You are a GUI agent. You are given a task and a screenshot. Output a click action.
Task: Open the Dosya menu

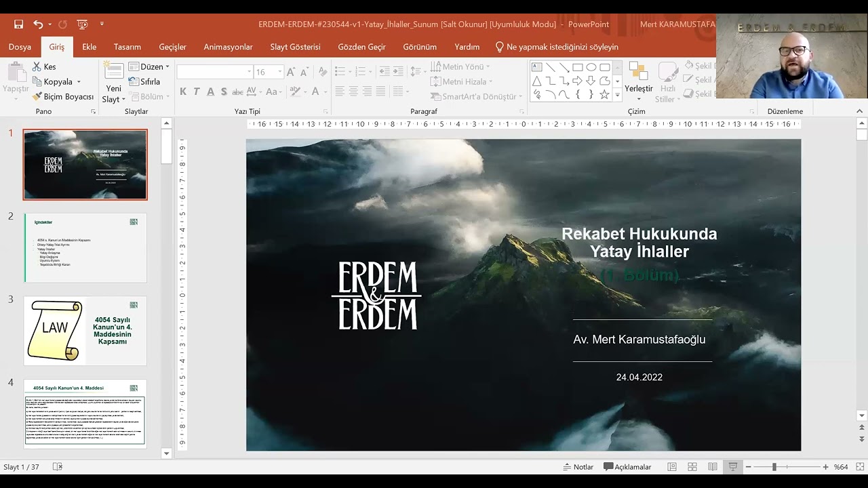coord(20,47)
